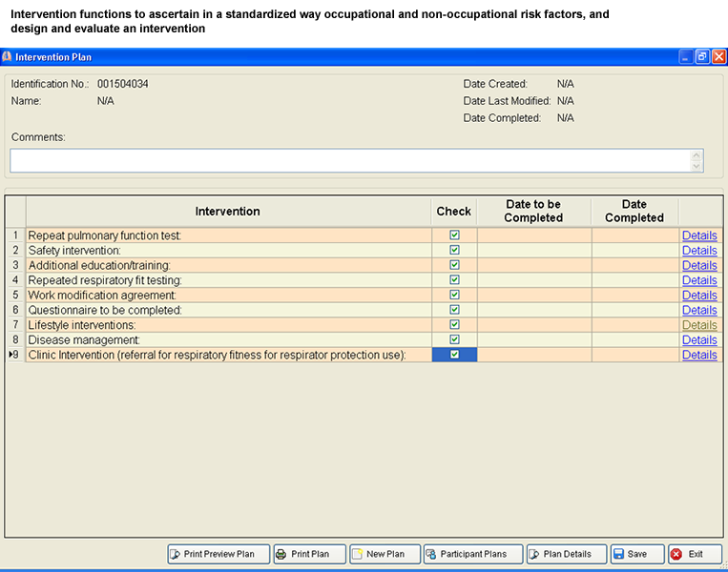Save the intervention plan
728x572 pixels.
pyautogui.click(x=634, y=554)
